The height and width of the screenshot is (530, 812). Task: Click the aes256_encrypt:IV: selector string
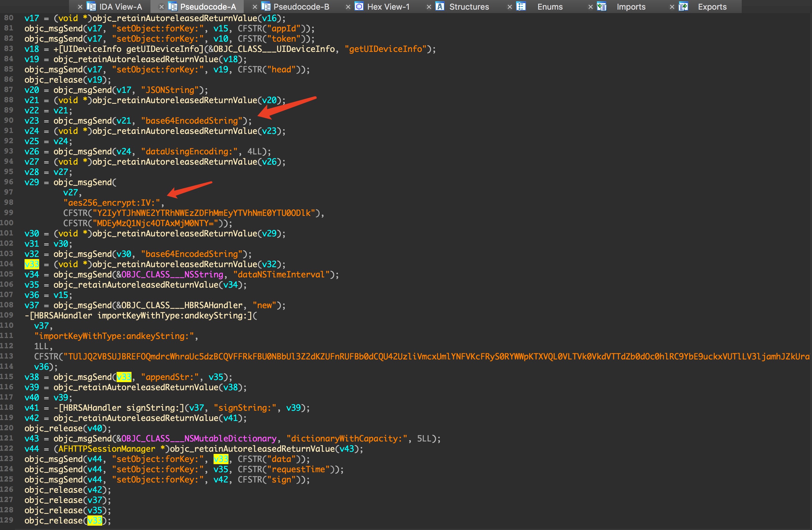click(112, 203)
